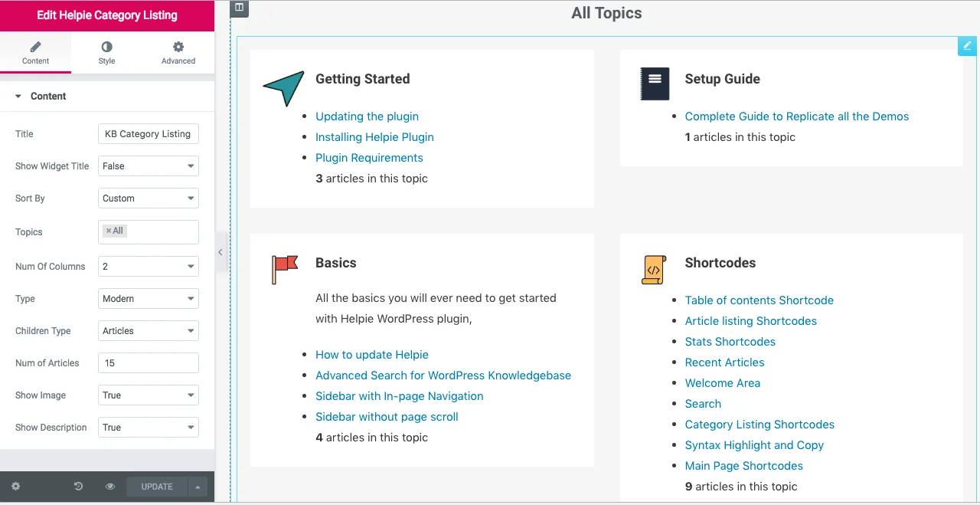Collapse the editor side panel
This screenshot has height=505, width=980.
tap(220, 252)
